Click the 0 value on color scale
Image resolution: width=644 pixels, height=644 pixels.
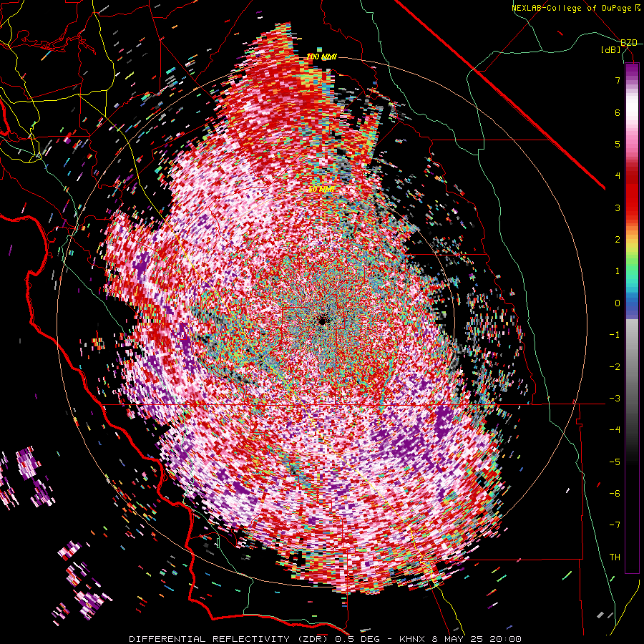click(x=618, y=303)
